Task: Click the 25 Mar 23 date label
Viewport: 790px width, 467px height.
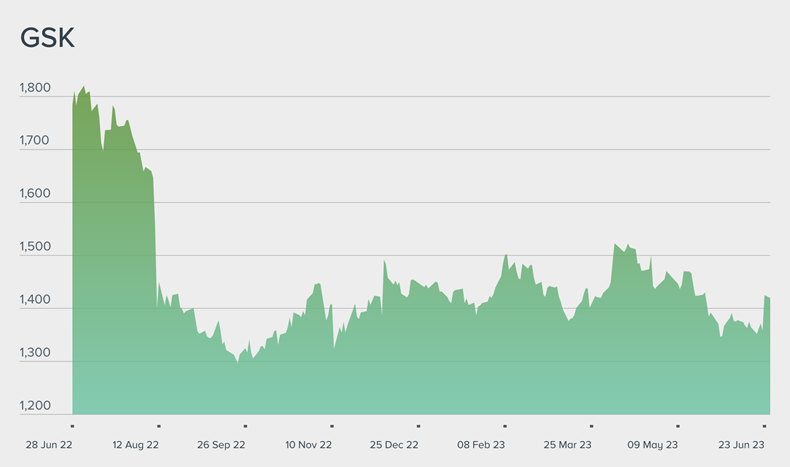Action: tap(568, 445)
